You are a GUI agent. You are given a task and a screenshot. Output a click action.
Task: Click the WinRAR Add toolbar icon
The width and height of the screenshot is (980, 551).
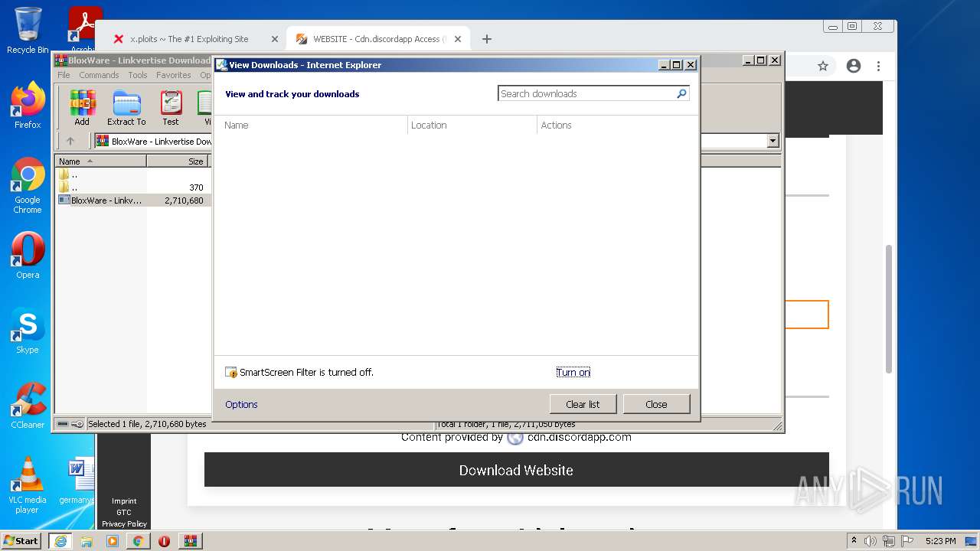(x=82, y=108)
